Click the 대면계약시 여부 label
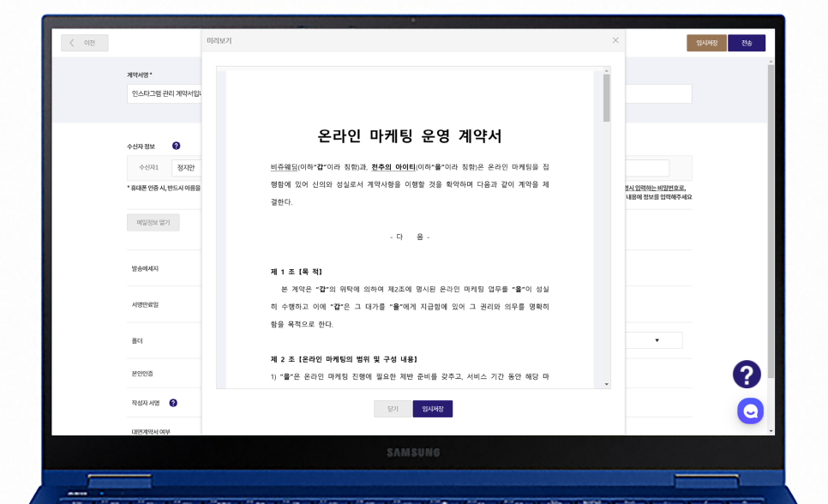Viewport: 828px width, 504px height. (x=151, y=432)
